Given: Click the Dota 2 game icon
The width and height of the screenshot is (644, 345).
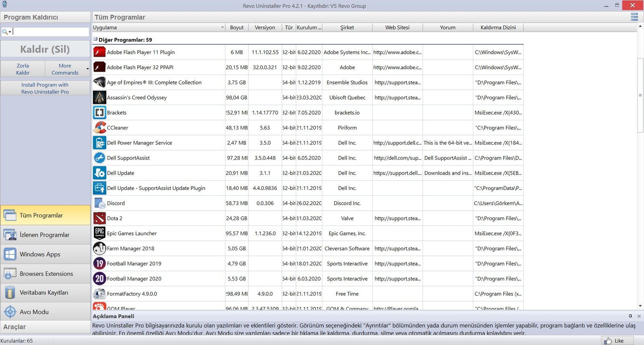Looking at the screenshot, I should [99, 218].
